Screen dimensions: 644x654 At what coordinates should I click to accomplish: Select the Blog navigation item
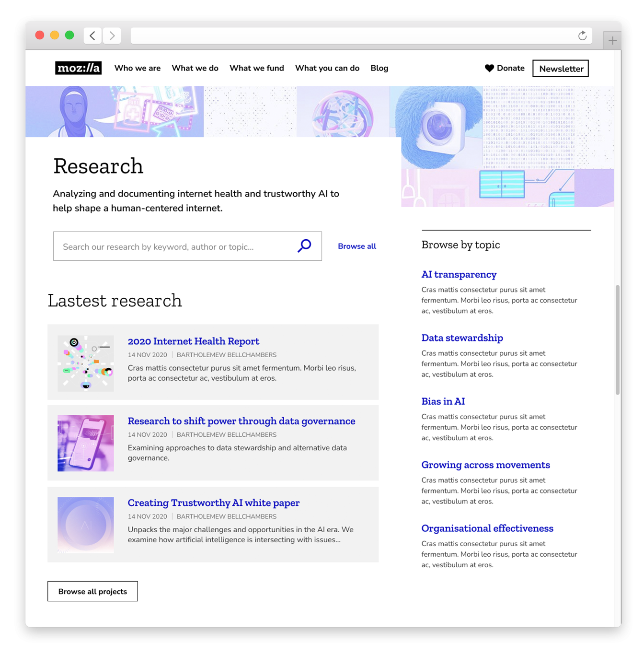click(x=379, y=68)
